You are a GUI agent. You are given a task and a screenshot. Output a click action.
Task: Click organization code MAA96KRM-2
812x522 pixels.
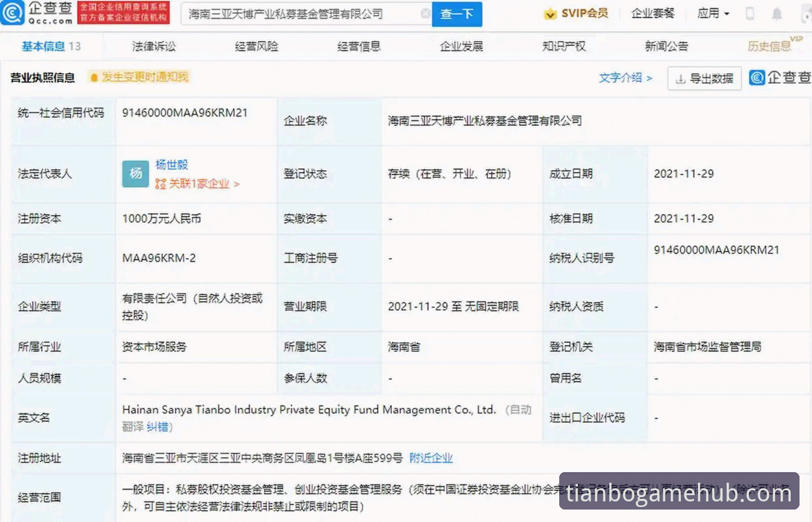(159, 258)
